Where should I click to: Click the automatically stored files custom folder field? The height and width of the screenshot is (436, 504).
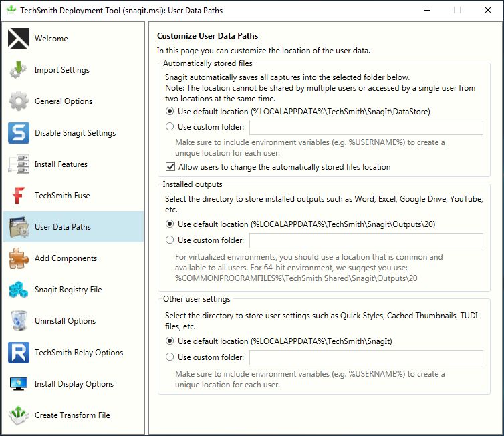[x=366, y=127]
